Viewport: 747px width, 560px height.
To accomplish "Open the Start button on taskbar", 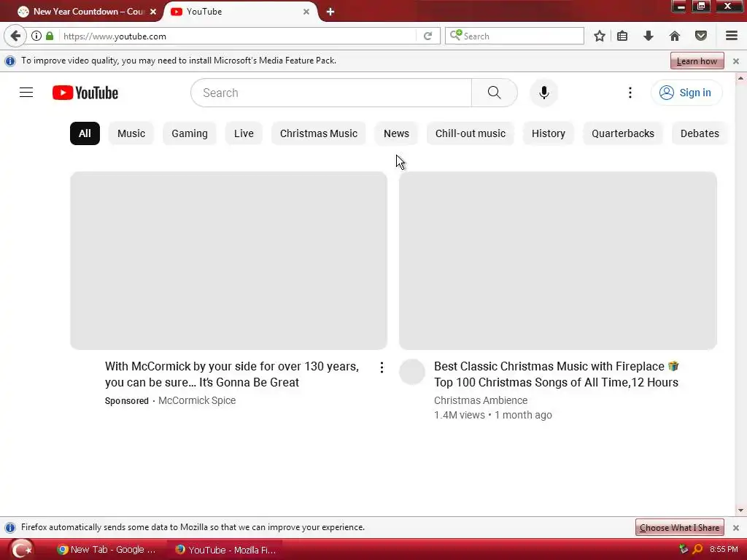I will pos(21,550).
